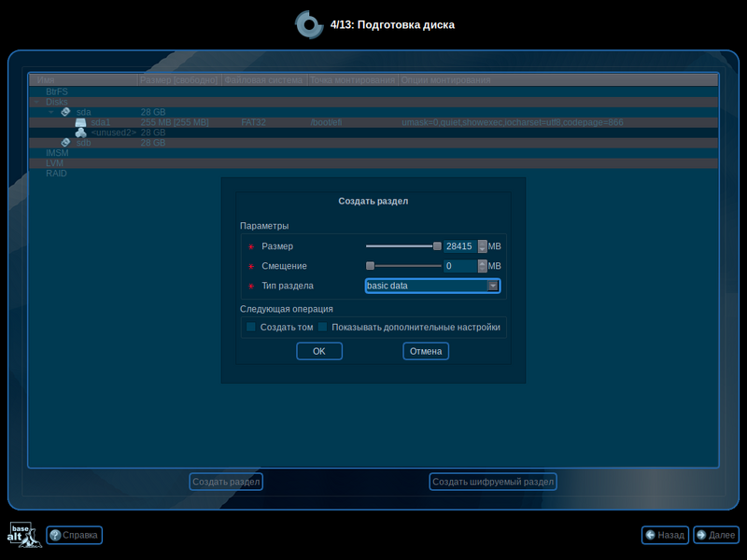Click the FAT32 filesystem cell
747x560 pixels.
[253, 122]
